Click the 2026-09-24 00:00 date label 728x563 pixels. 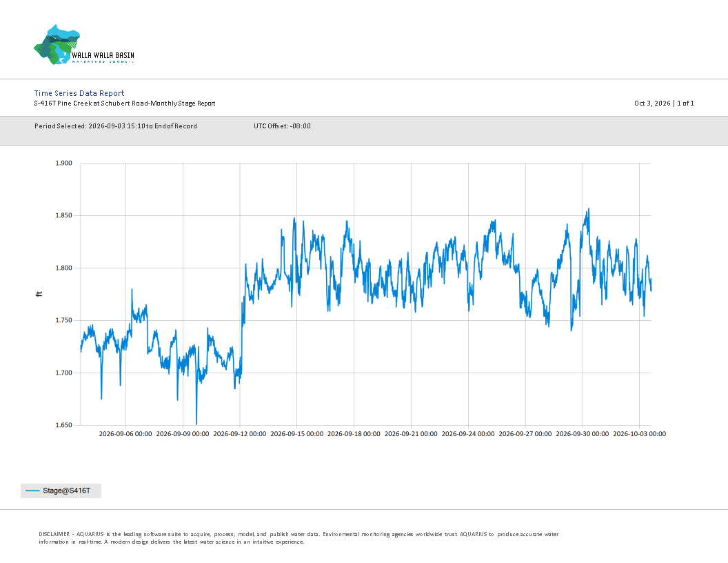pos(468,434)
